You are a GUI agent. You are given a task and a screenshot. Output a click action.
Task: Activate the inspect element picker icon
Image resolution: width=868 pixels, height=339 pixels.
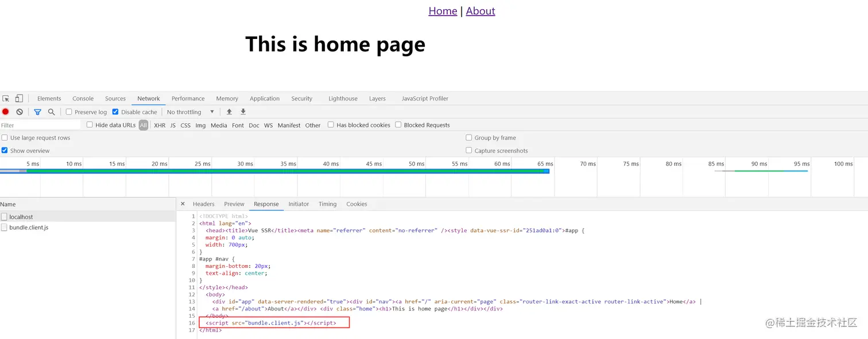click(6, 99)
